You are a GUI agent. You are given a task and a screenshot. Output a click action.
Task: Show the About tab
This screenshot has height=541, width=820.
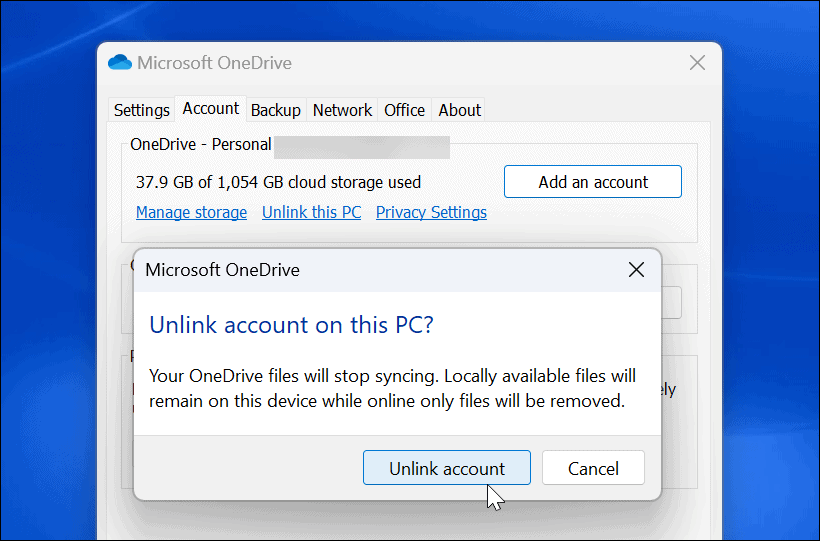(x=459, y=110)
